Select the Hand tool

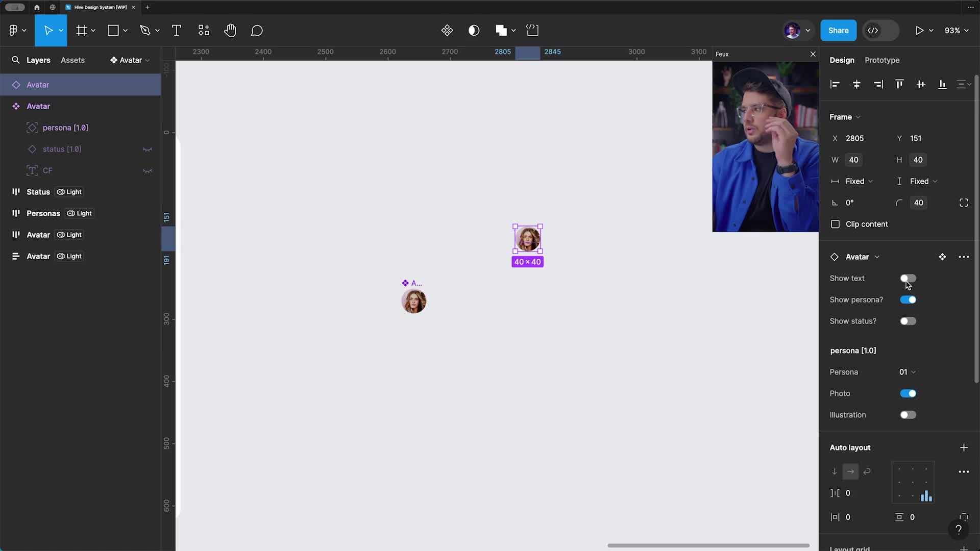pyautogui.click(x=230, y=31)
